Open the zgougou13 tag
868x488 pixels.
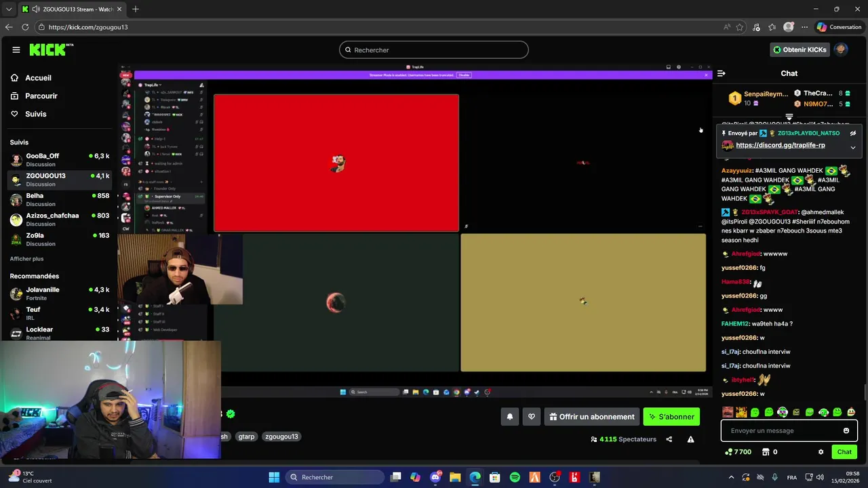[281, 436]
